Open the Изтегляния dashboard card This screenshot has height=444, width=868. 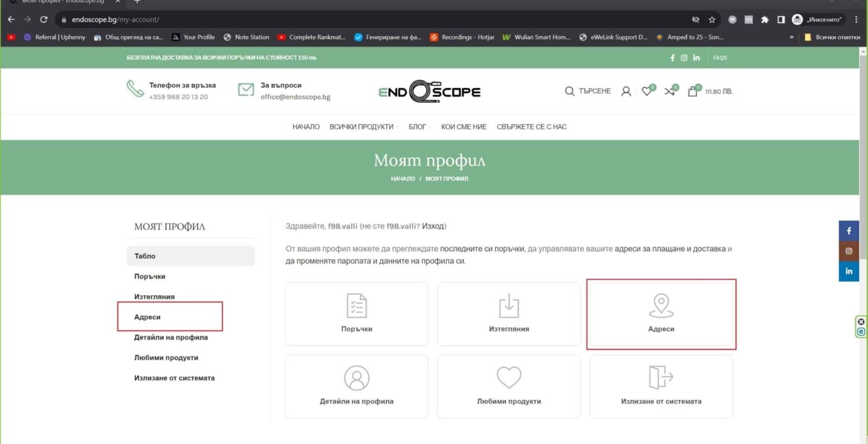[509, 314]
